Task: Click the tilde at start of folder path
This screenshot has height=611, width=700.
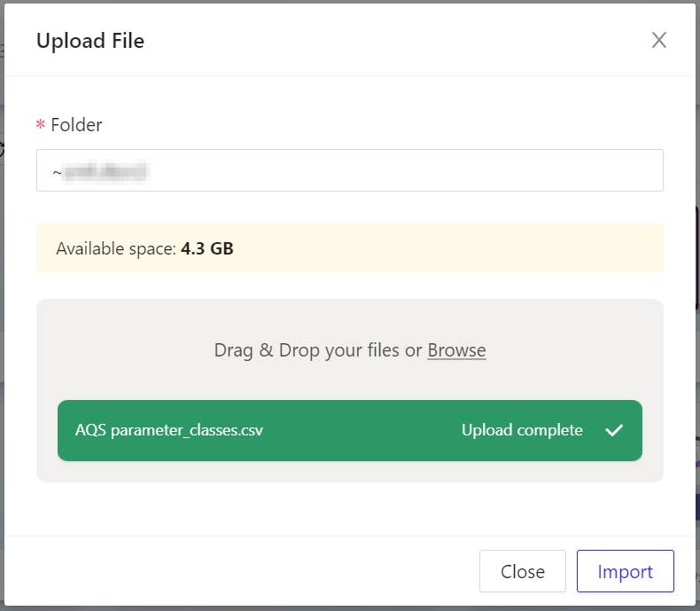Action: point(57,171)
